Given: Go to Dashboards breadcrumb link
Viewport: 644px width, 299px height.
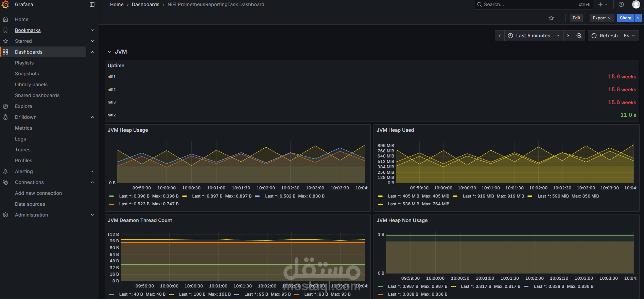Looking at the screenshot, I should [145, 4].
